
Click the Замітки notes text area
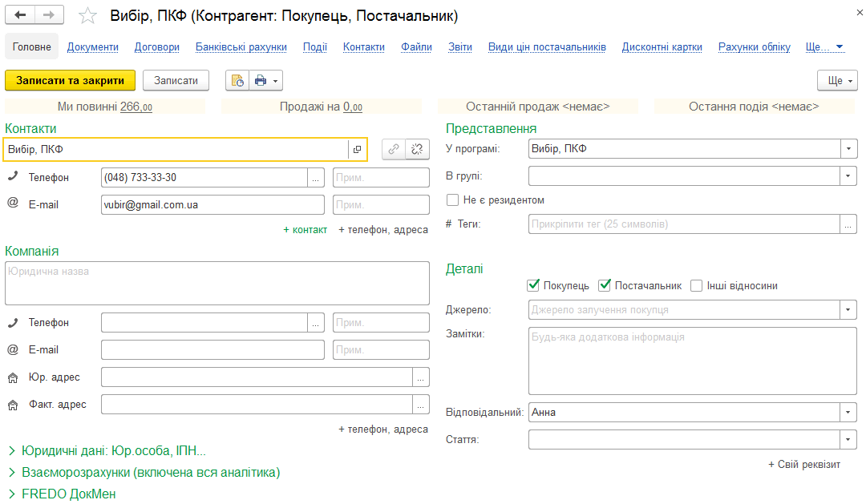pos(693,361)
